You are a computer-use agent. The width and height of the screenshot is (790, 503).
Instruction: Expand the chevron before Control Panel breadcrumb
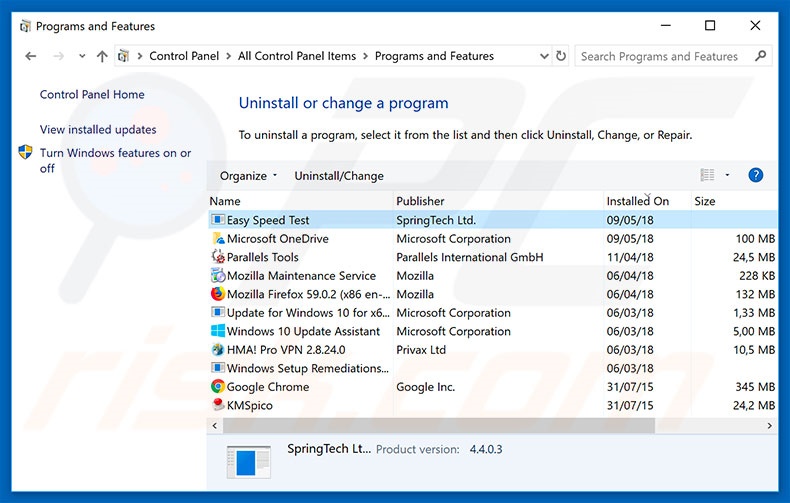[x=140, y=56]
